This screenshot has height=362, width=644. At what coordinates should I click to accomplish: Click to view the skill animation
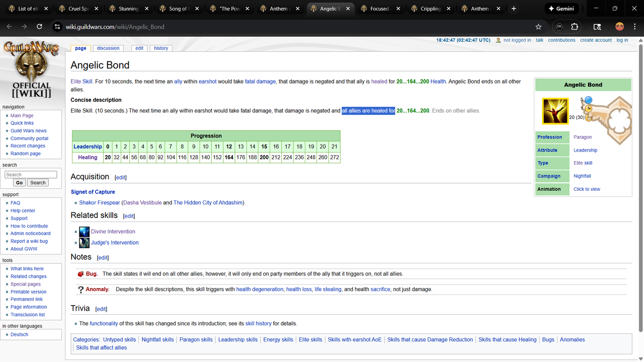point(587,189)
